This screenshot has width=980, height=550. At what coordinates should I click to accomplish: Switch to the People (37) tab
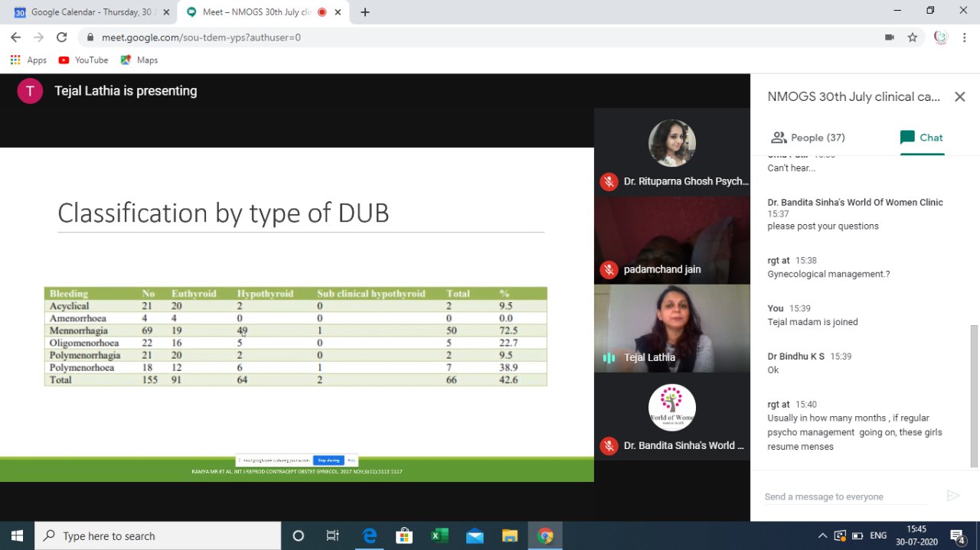[x=808, y=138]
